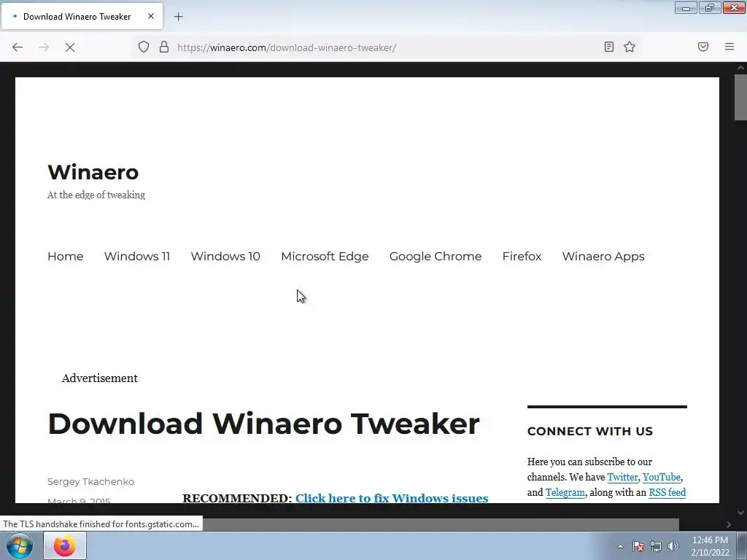Select the Download Winaero Tweaker tab

pyautogui.click(x=82, y=16)
